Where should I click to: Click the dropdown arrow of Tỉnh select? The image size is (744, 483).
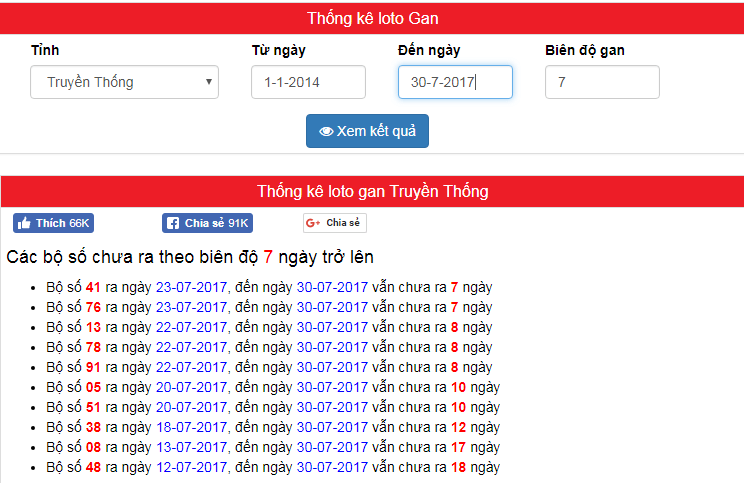tap(208, 82)
